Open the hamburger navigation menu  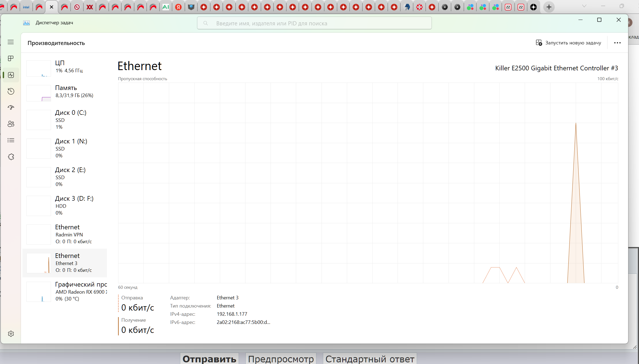click(11, 42)
